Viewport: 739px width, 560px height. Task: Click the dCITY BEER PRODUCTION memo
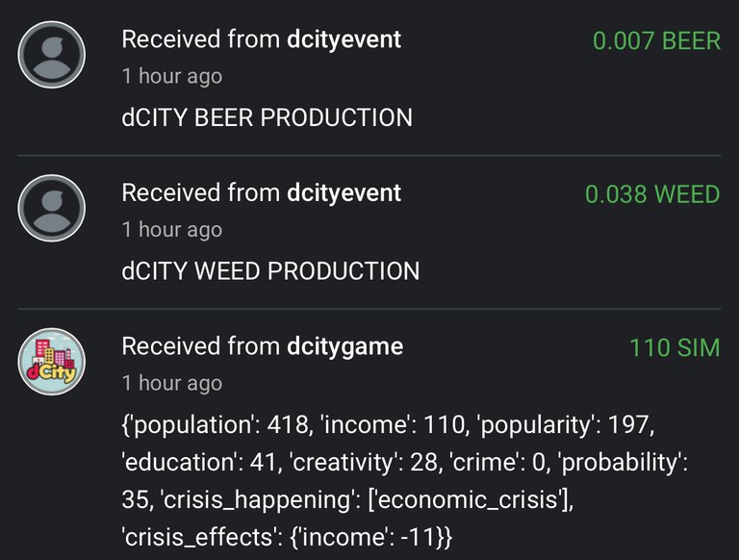[x=267, y=117]
